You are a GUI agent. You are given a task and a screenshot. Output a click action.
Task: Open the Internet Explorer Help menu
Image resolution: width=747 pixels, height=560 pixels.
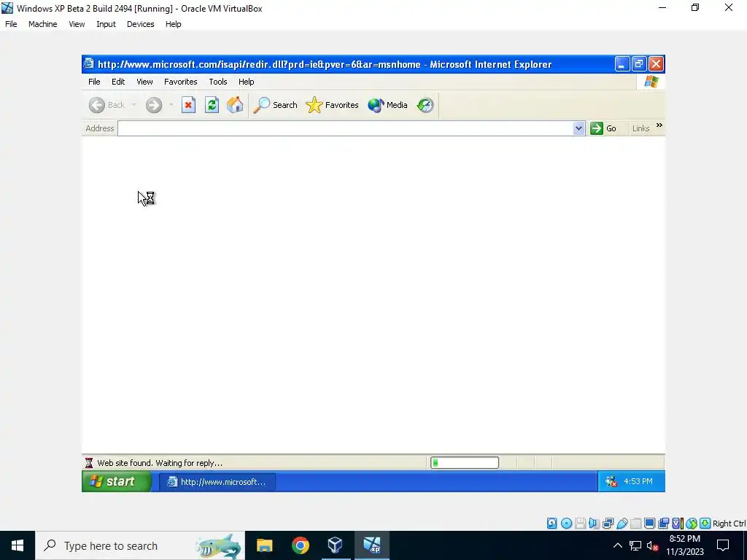point(247,82)
